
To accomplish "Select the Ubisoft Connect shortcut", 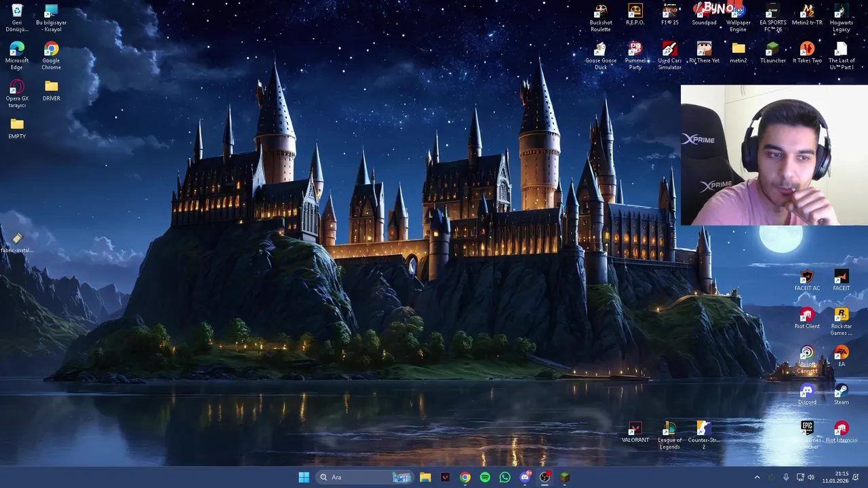I will pos(807,359).
